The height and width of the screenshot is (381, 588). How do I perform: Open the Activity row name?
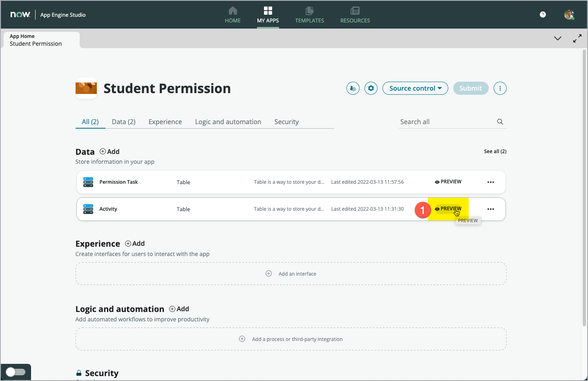tap(108, 209)
